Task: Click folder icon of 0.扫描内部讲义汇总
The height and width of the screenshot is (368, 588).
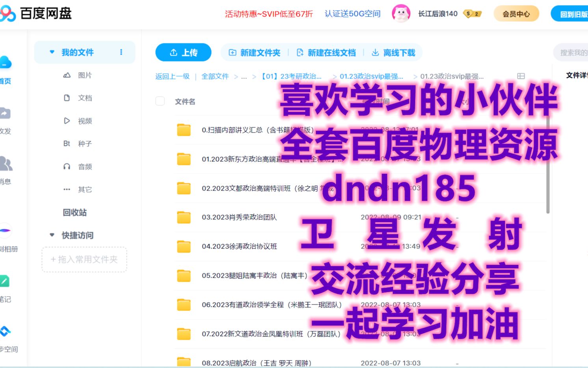Action: (x=184, y=130)
